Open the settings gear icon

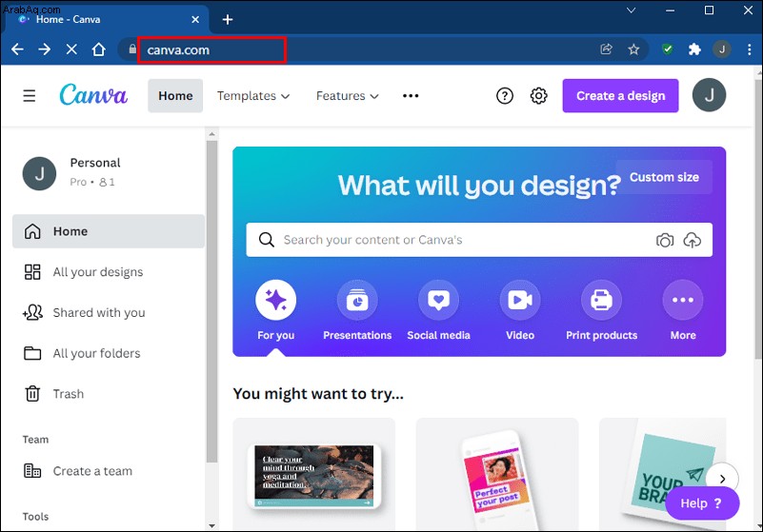coord(539,95)
